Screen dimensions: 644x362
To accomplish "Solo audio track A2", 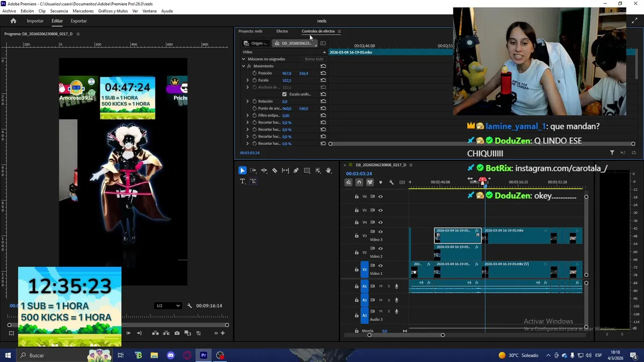I will coord(388,300).
